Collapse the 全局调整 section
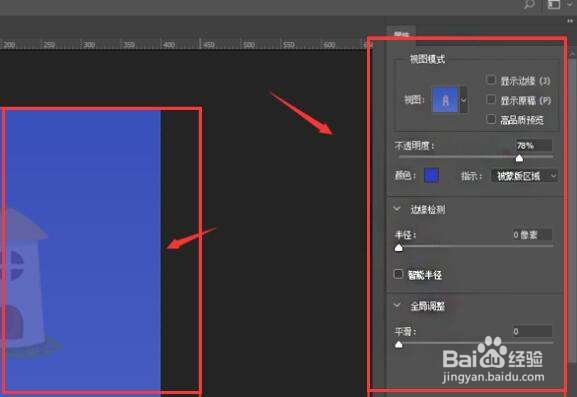This screenshot has height=397, width=577. pos(397,305)
